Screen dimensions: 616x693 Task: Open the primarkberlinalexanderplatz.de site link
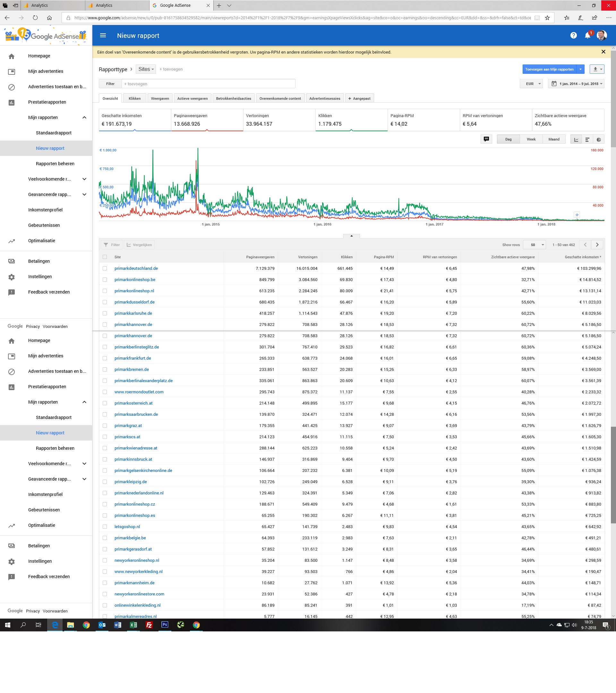pos(143,381)
